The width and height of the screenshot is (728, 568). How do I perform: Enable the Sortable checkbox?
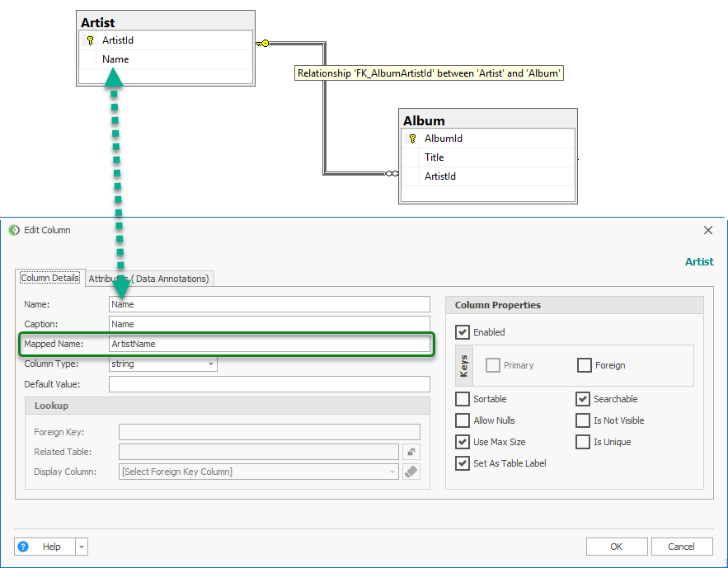[x=463, y=399]
